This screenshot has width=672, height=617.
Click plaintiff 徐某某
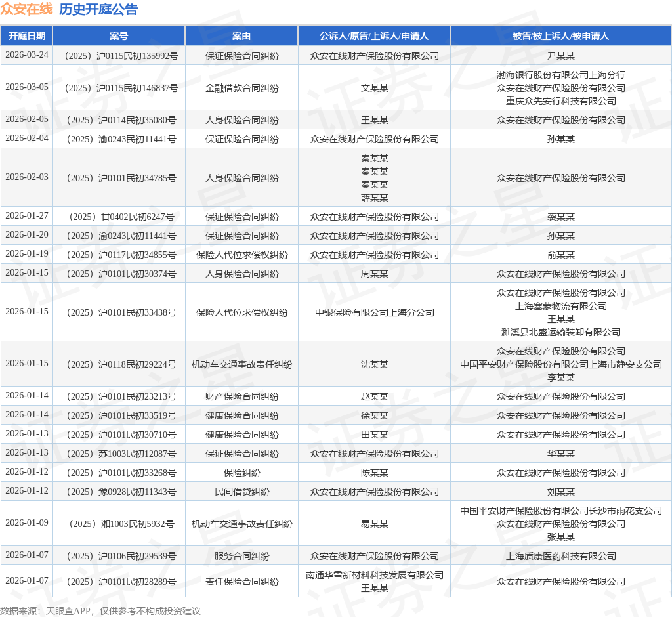(375, 415)
